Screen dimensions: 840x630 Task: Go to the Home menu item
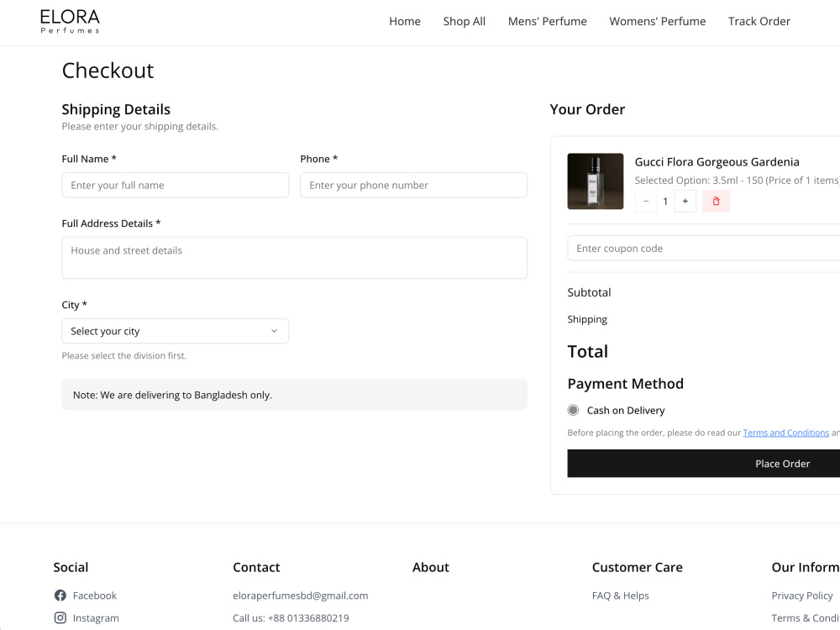pos(405,22)
